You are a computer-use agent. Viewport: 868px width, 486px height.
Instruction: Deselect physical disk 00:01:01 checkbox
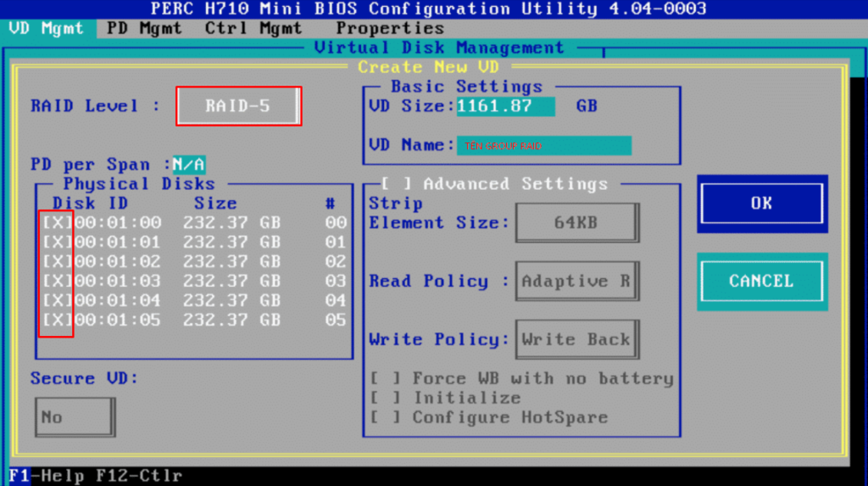pos(57,243)
